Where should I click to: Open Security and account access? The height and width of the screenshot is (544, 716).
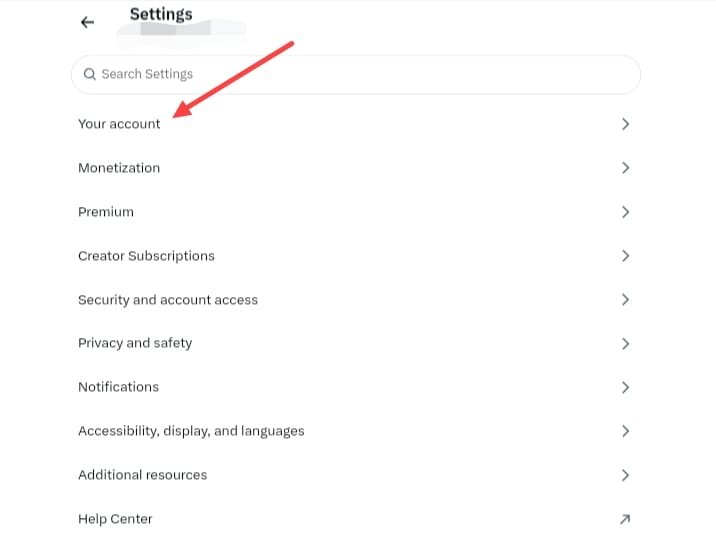(x=356, y=300)
